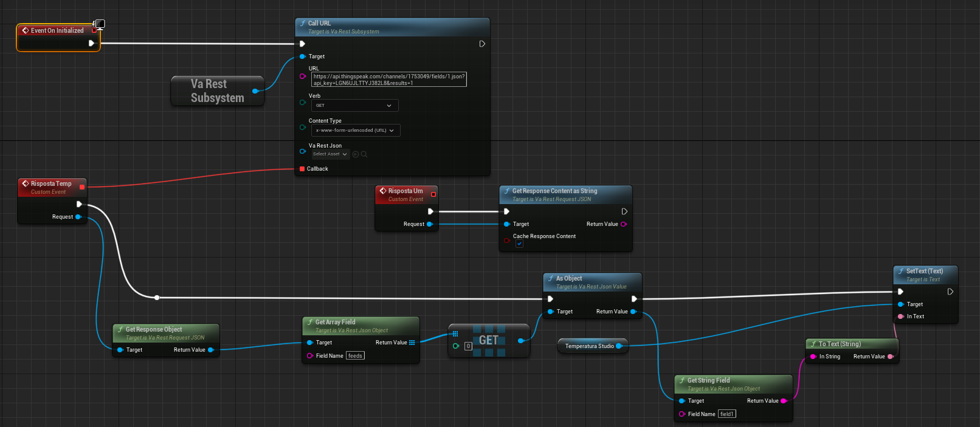Click the Event On Initialized execution output pin
Screen dimensions: 980x427
91,43
